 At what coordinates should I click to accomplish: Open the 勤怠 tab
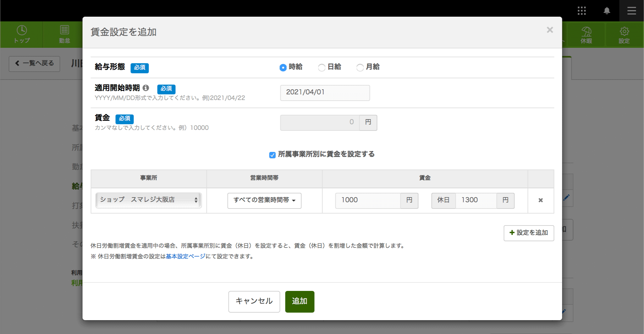64,34
